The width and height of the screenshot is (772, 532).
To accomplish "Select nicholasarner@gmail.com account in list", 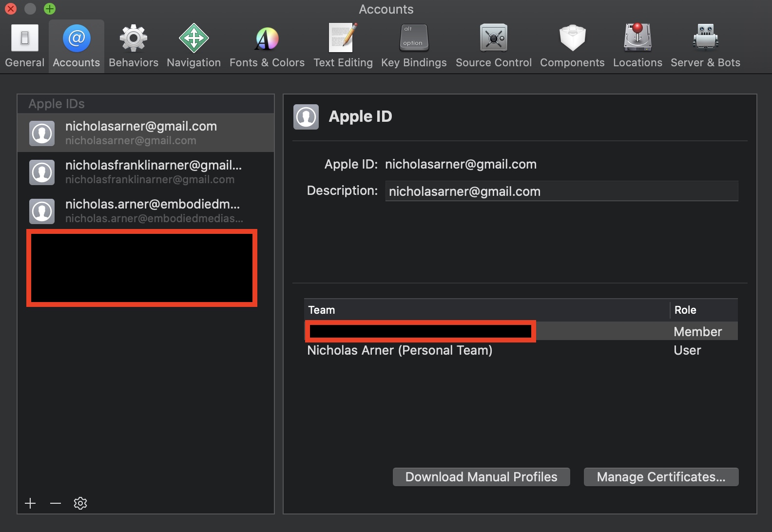I will pyautogui.click(x=146, y=133).
